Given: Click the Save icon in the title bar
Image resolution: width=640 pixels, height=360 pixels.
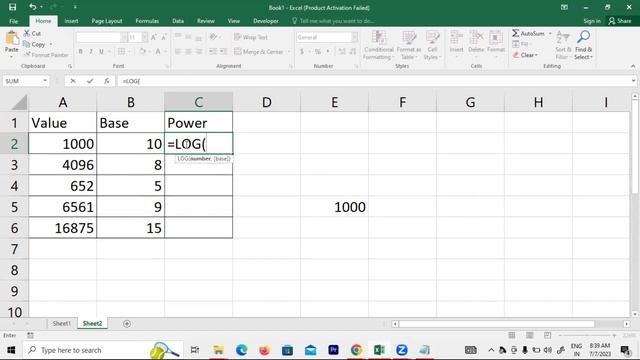Looking at the screenshot, I should click(x=13, y=7).
